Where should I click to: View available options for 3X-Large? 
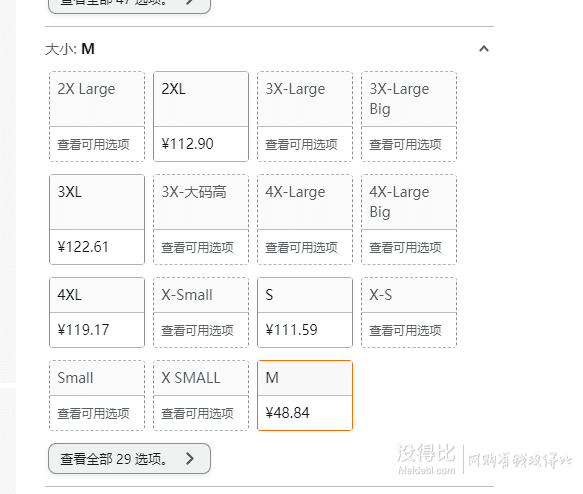(305, 116)
